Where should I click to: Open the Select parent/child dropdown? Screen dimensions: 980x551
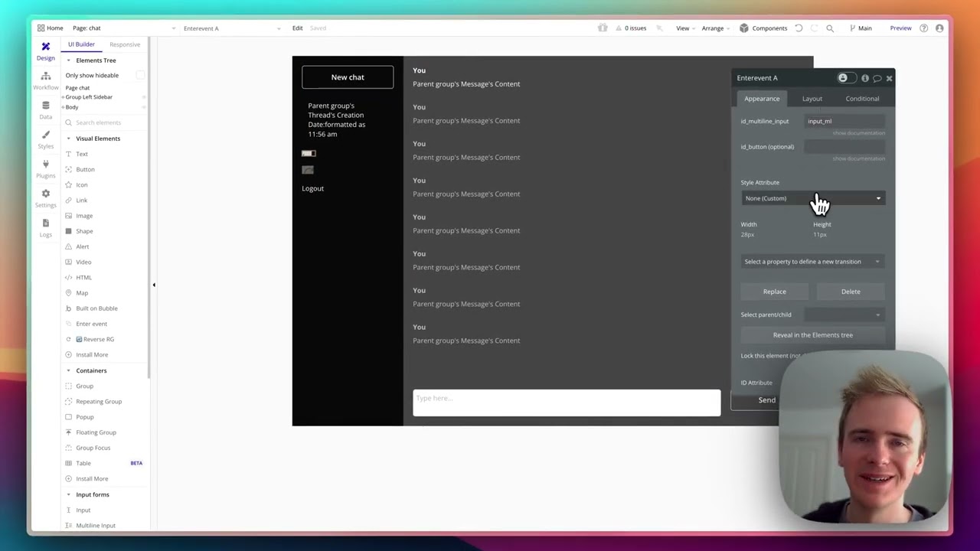pos(844,315)
